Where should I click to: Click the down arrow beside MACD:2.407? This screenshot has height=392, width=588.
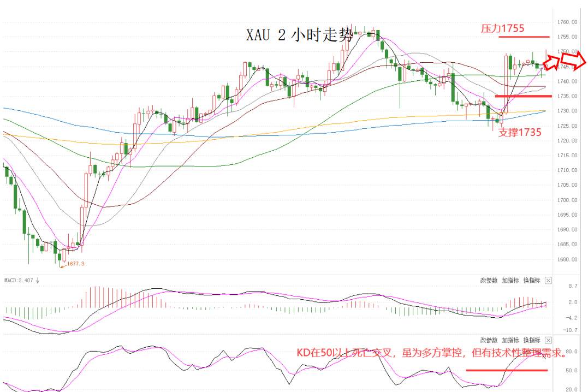coord(38,280)
